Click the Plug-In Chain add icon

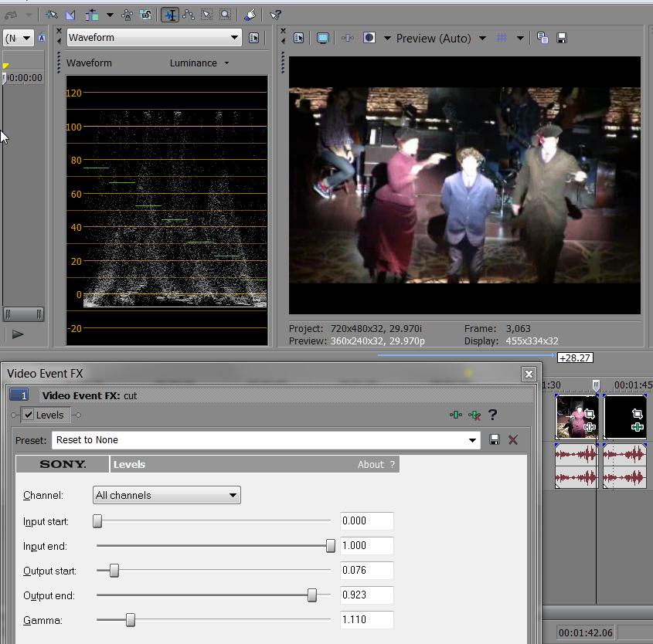tap(456, 415)
